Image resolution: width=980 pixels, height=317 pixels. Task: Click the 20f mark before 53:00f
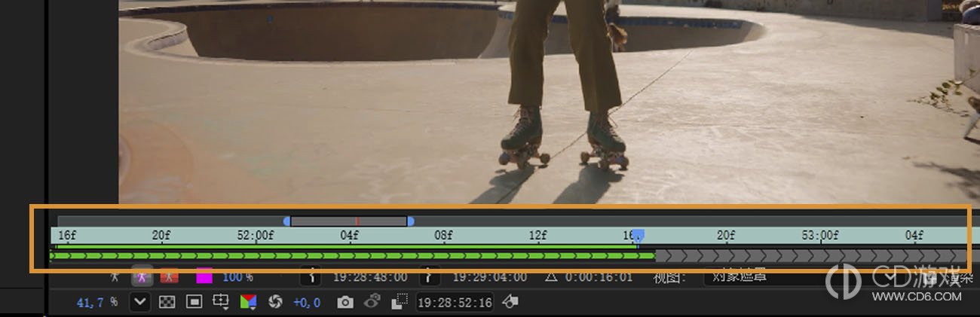(725, 236)
